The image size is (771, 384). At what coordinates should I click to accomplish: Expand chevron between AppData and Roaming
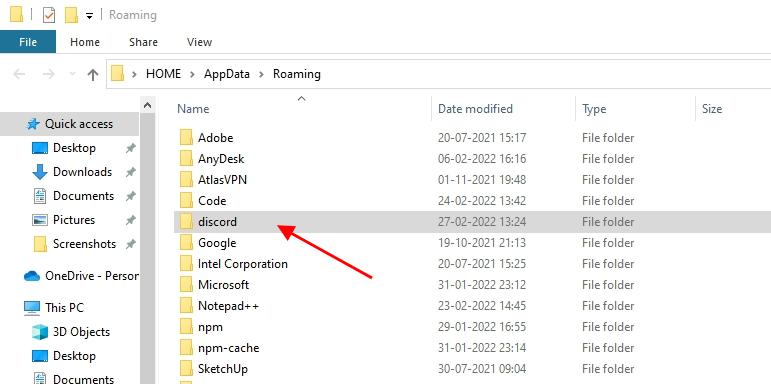click(x=262, y=74)
